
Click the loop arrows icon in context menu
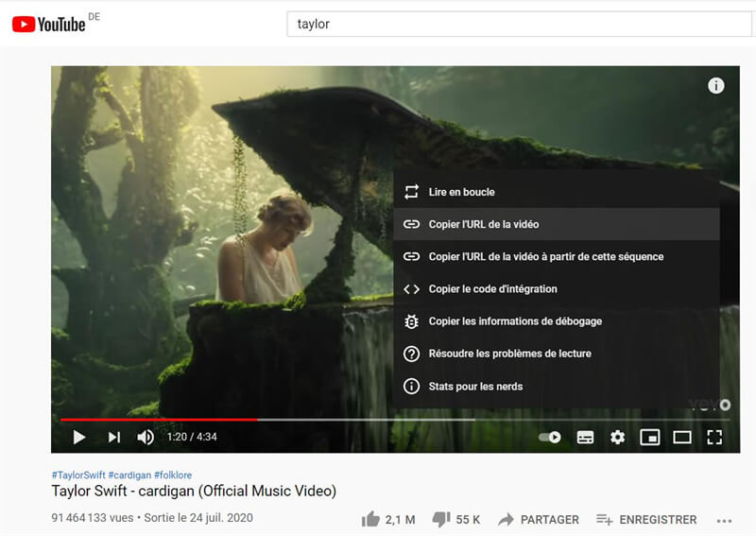pos(411,192)
